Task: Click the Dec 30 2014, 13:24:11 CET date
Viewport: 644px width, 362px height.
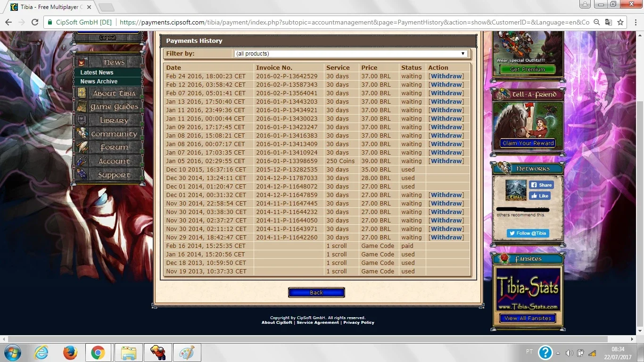Action: pos(206,178)
